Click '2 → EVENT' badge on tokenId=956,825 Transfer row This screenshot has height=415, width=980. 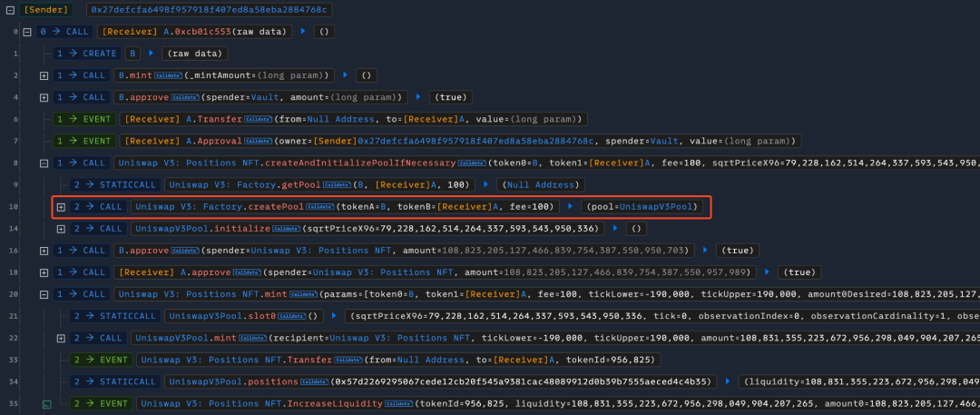(x=101, y=360)
